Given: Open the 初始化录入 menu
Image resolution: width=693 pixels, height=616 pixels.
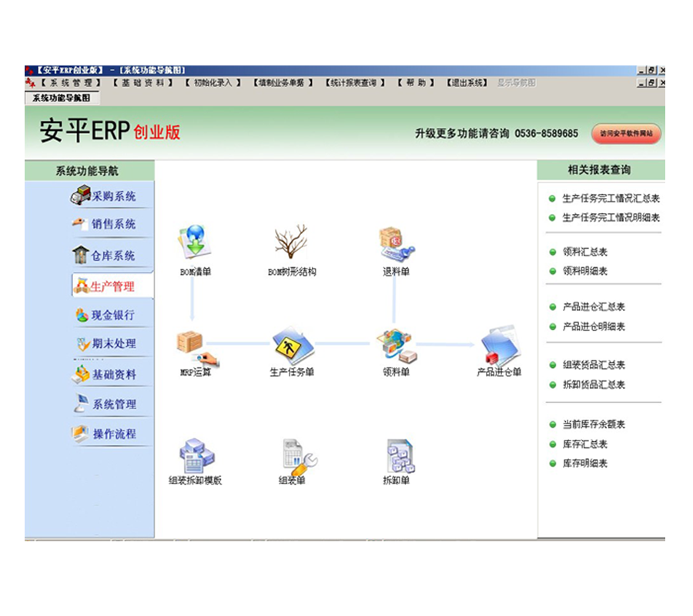Looking at the screenshot, I should 213,82.
